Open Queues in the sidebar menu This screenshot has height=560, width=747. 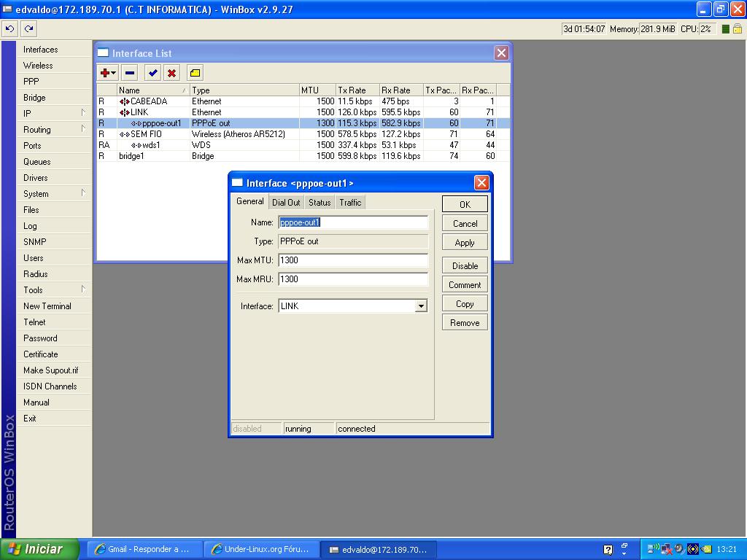pyautogui.click(x=54, y=162)
